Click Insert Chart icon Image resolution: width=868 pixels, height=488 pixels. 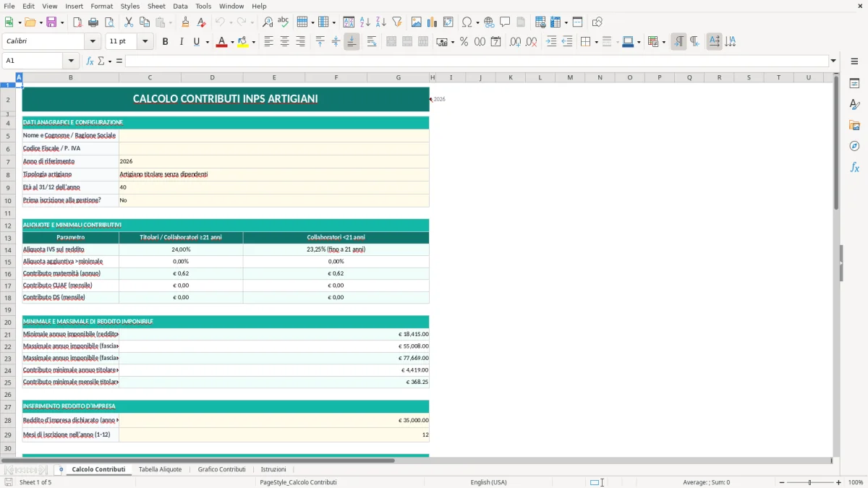point(433,22)
